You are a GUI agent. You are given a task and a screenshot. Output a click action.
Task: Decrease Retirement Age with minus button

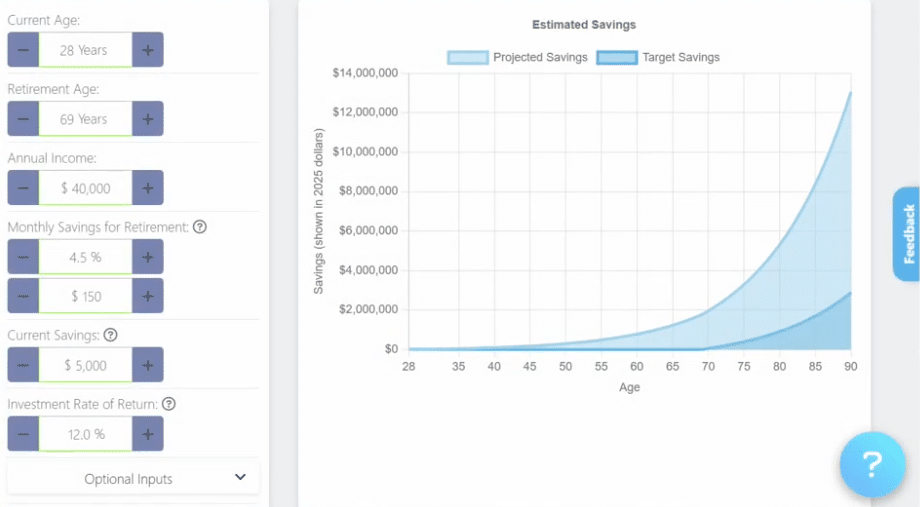[x=23, y=119]
